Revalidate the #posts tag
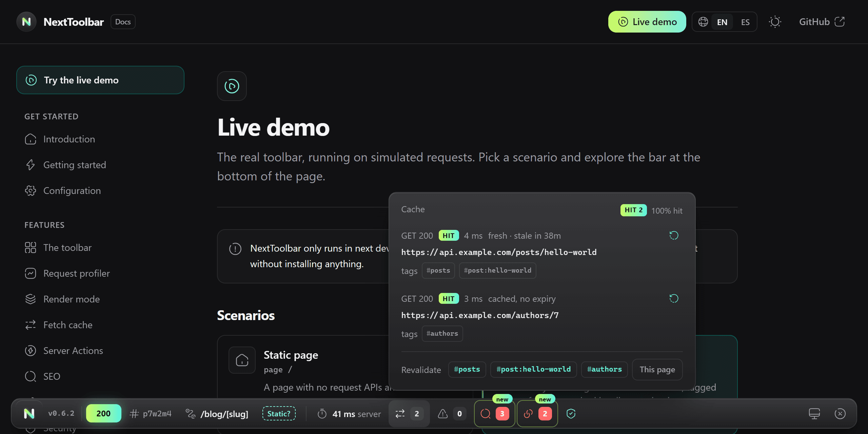Viewport: 868px width, 434px height. point(467,369)
